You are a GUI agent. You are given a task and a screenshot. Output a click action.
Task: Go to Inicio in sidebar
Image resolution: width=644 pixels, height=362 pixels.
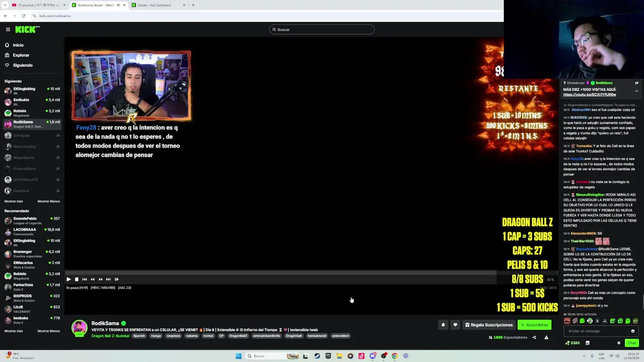click(14, 45)
